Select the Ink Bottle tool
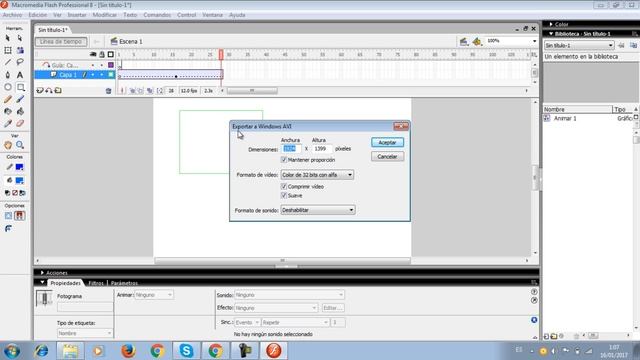Screen dimensions: 640x360 (x=8, y=111)
